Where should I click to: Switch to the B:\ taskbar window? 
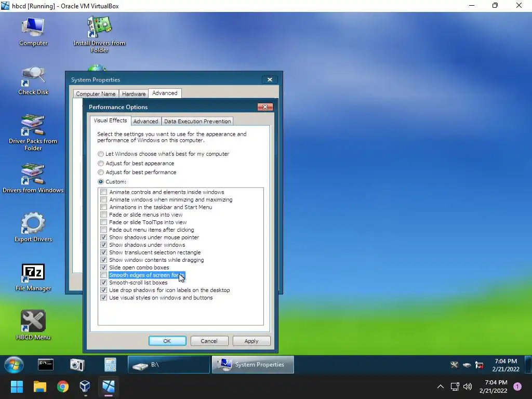click(x=169, y=365)
